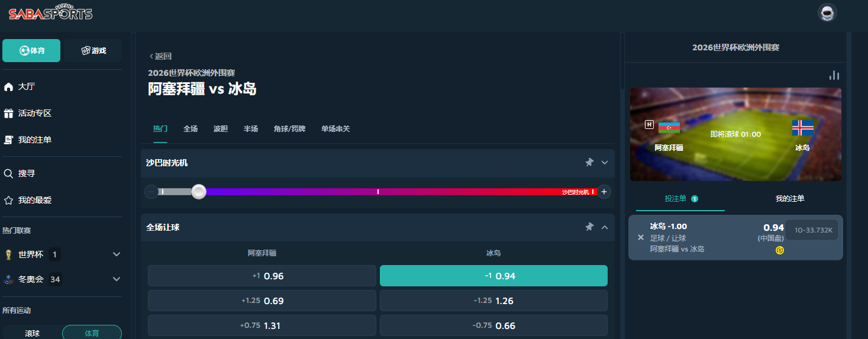Click the 搜寻 search icon in sidebar
The height and width of the screenshot is (339, 868).
(9, 173)
